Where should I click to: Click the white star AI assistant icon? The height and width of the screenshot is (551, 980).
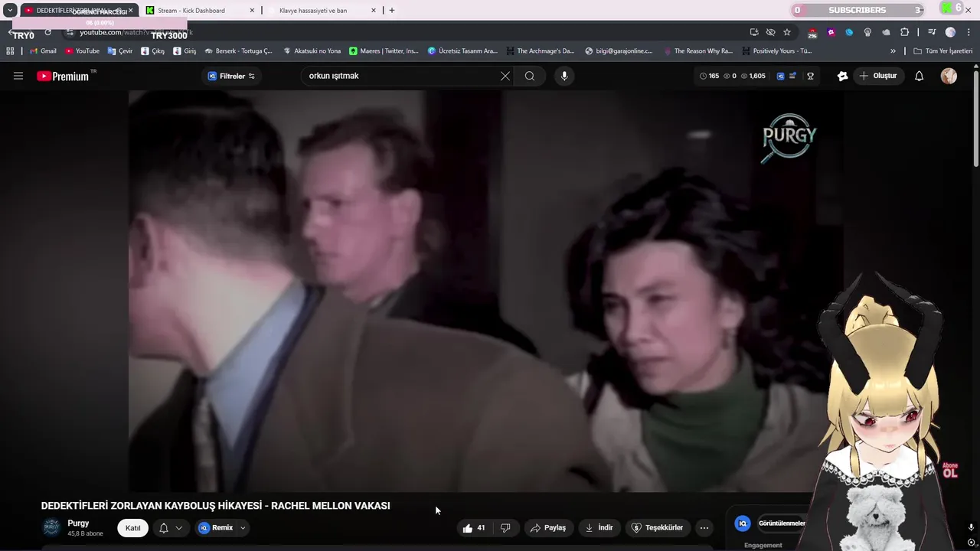click(x=843, y=76)
